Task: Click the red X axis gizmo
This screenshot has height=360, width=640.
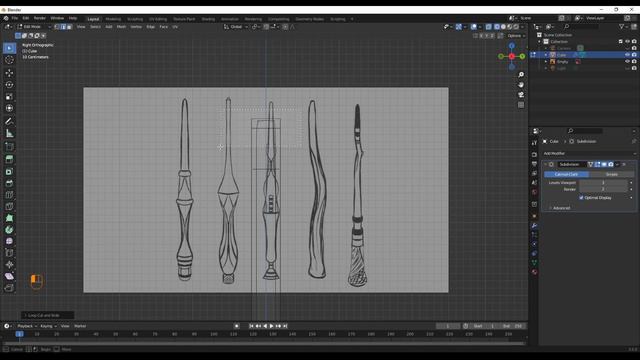Action: point(511,56)
